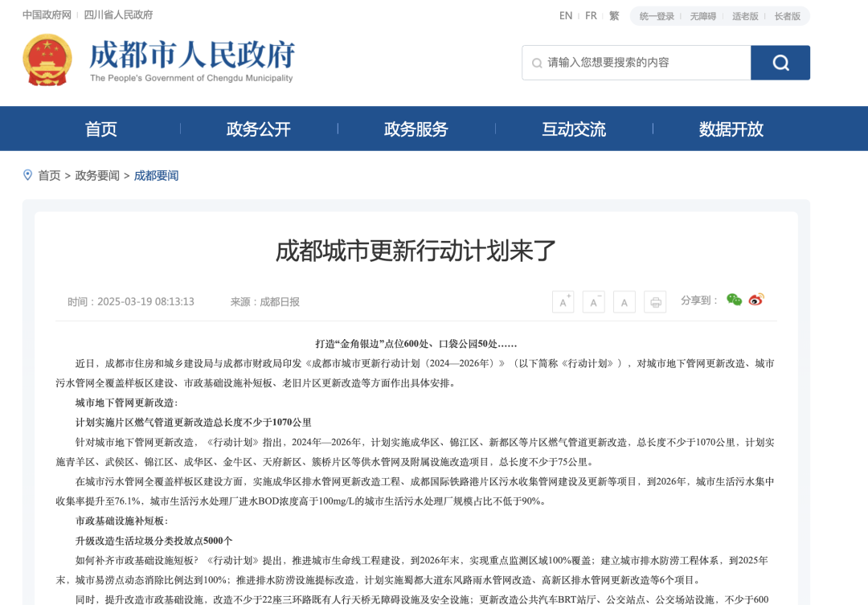Open the 首页 navigation tab
The width and height of the screenshot is (868, 605).
101,129
